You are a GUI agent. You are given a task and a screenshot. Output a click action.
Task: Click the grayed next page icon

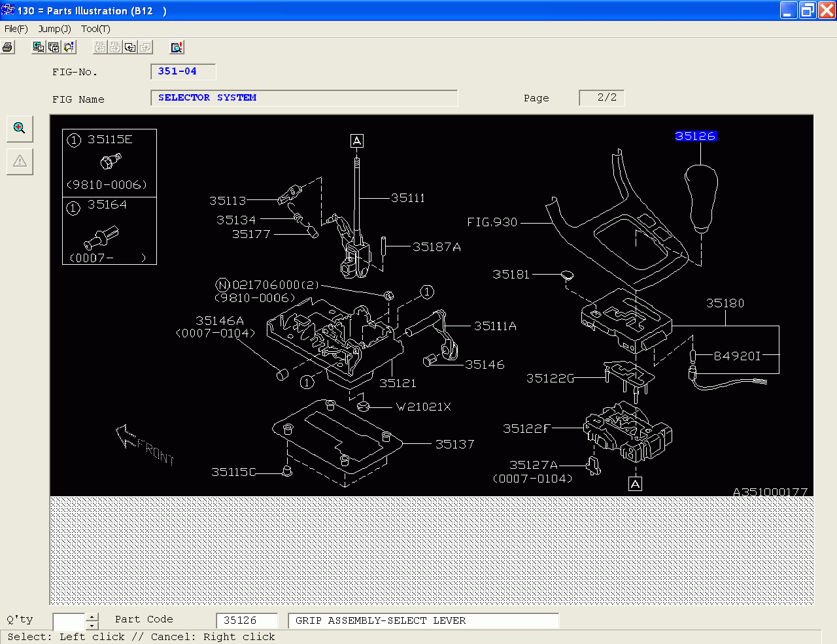pos(145,47)
